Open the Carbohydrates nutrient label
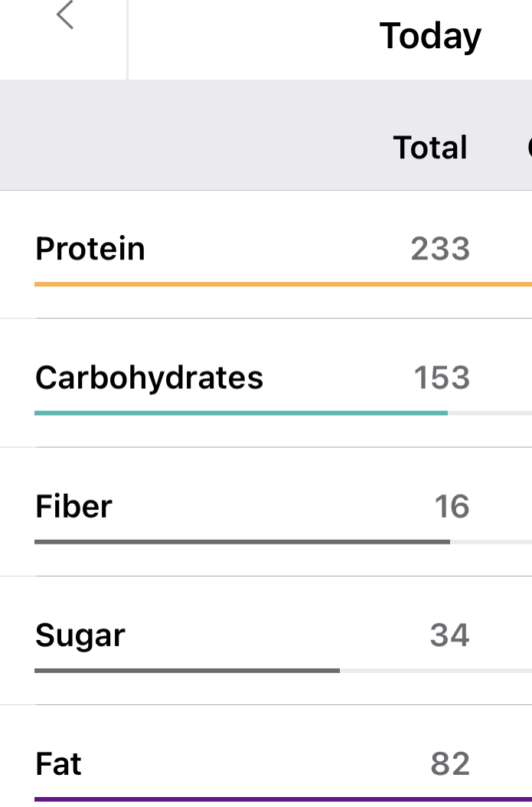Image resolution: width=532 pixels, height=807 pixels. point(149,377)
